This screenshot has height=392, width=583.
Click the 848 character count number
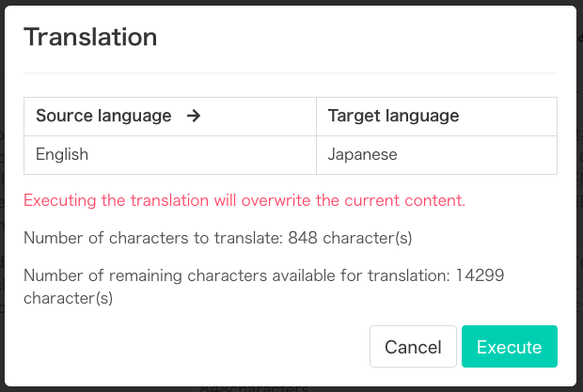click(x=303, y=238)
